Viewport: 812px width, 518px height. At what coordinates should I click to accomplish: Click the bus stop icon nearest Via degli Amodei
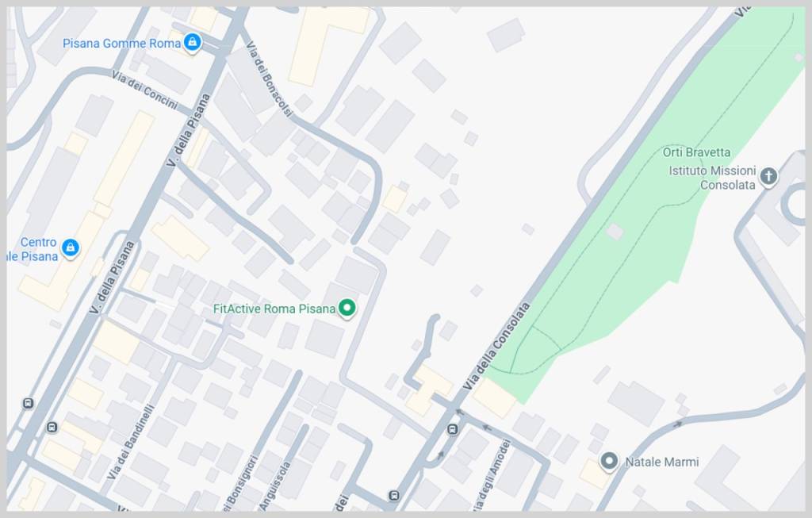pyautogui.click(x=453, y=429)
